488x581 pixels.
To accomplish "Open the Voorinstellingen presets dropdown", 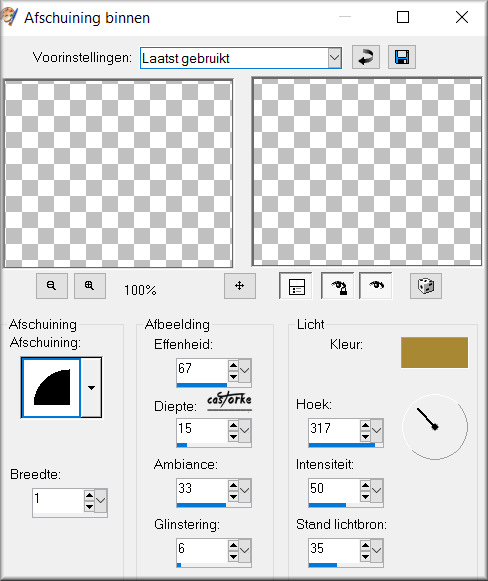I will (x=334, y=58).
